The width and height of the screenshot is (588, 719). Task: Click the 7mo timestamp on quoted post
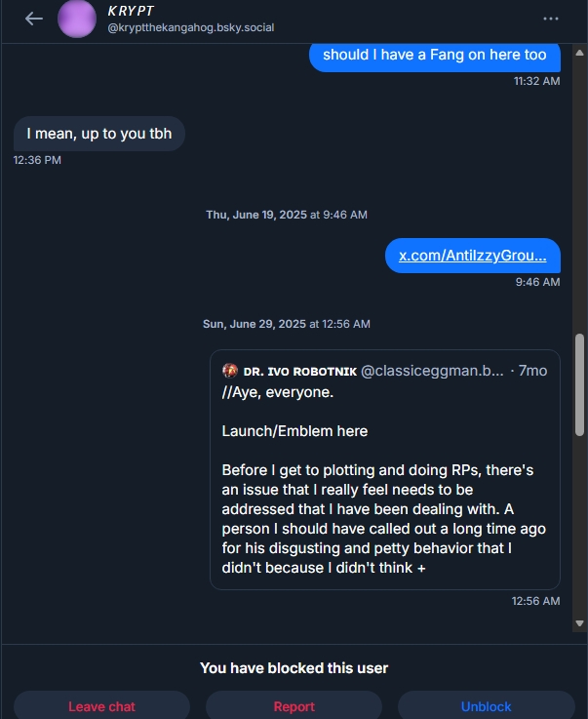532,372
